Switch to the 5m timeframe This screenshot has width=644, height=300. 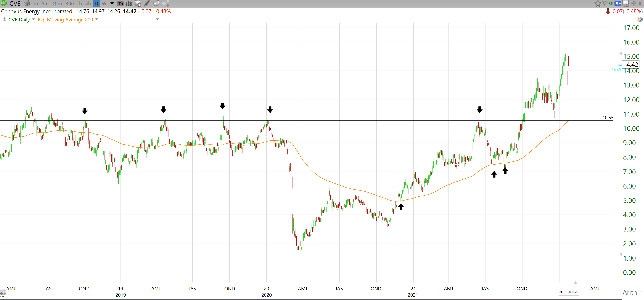tap(45, 4)
